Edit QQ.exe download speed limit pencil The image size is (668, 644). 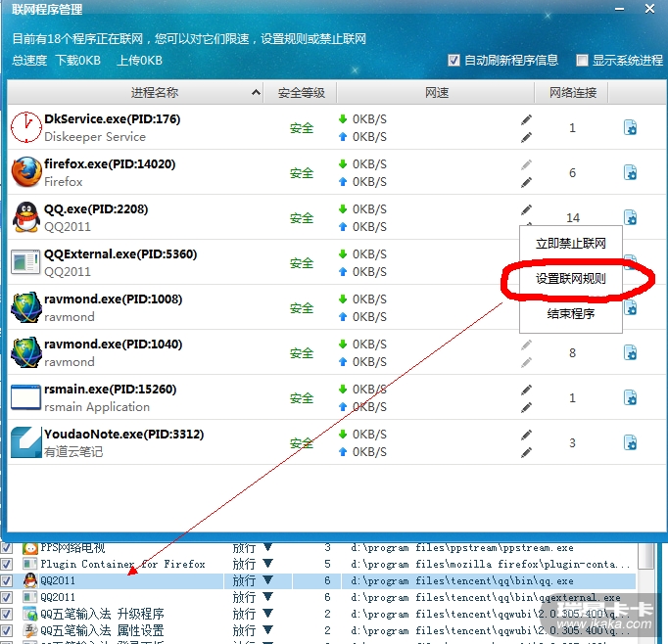tap(526, 209)
